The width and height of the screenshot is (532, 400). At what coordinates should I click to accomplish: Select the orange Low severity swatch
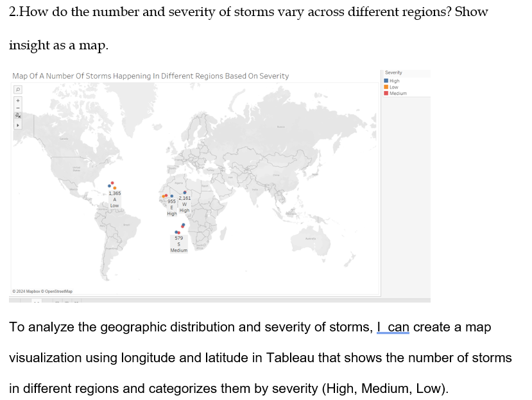coord(386,87)
